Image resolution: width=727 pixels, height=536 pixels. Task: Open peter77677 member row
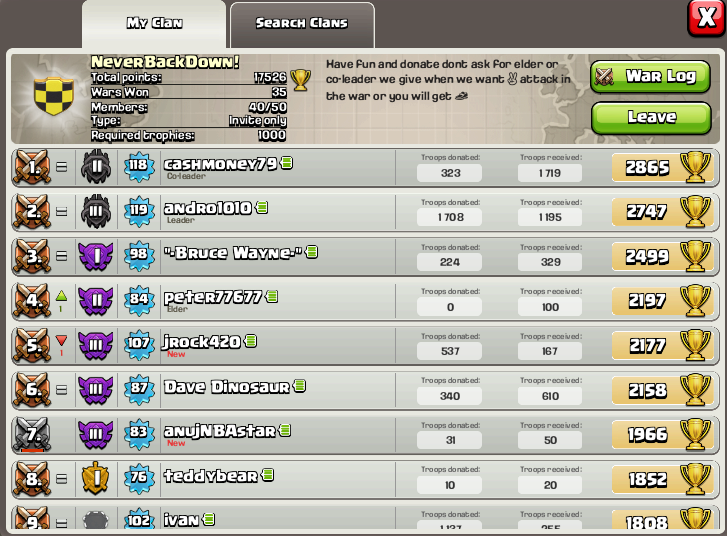[365, 301]
